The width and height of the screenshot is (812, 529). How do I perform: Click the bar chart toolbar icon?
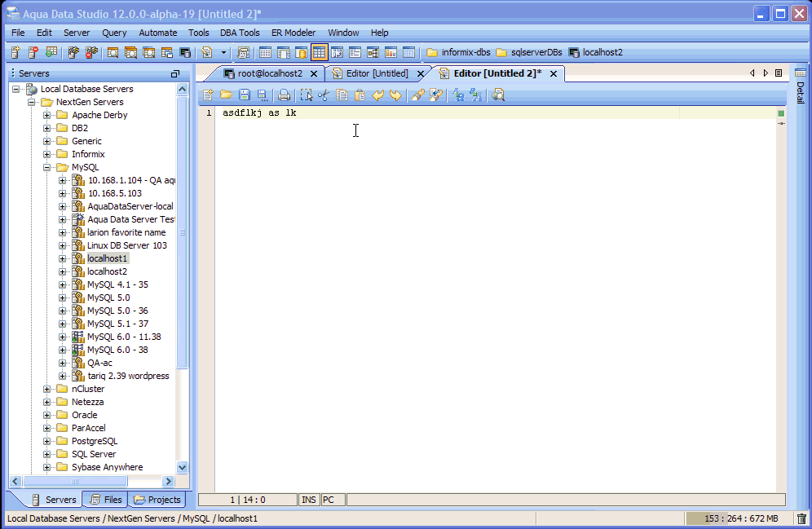click(391, 52)
